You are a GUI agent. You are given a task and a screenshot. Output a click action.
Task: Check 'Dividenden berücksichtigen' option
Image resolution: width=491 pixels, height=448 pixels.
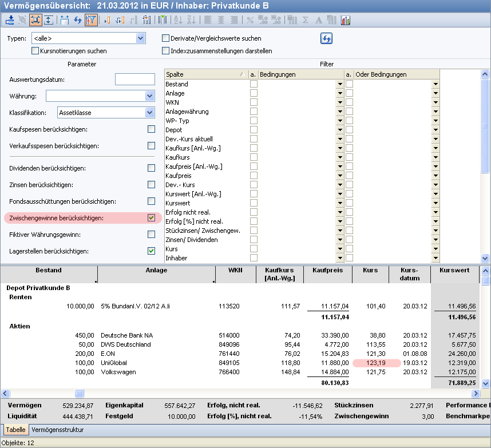point(151,168)
